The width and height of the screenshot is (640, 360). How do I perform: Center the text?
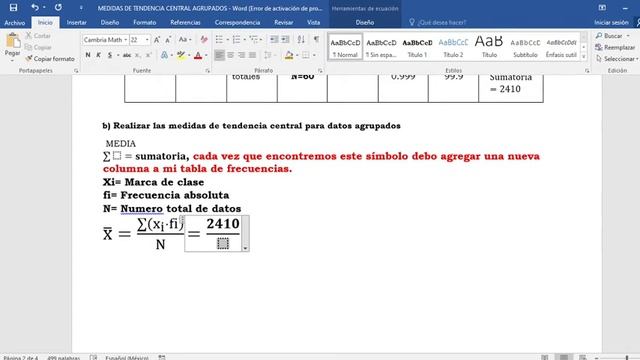point(231,55)
